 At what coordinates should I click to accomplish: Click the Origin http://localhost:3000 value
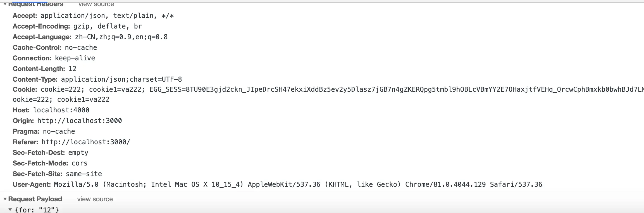(79, 121)
